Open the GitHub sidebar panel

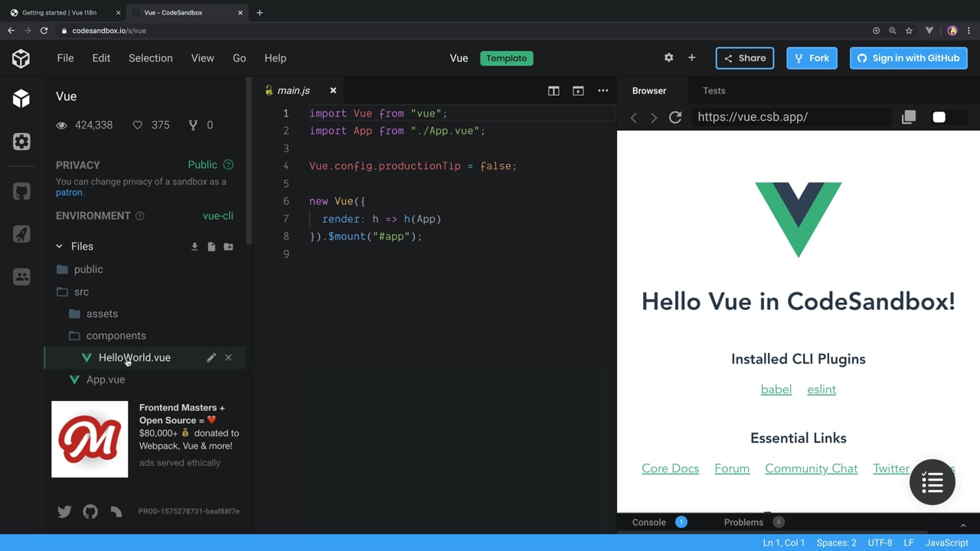21,191
